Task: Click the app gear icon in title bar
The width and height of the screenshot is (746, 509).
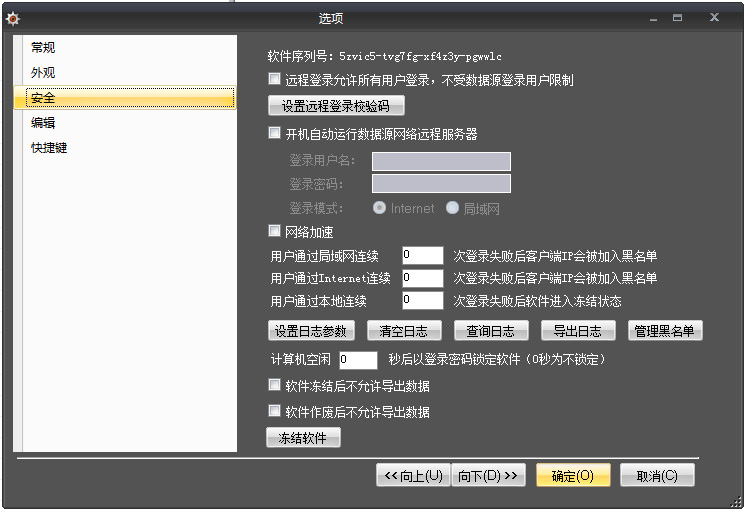Action: click(13, 18)
